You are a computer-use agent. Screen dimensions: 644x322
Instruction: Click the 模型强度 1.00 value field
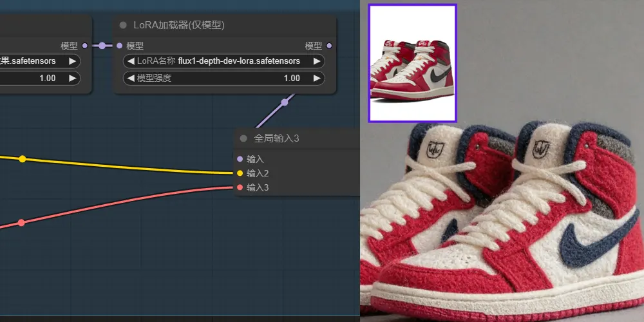coord(224,78)
